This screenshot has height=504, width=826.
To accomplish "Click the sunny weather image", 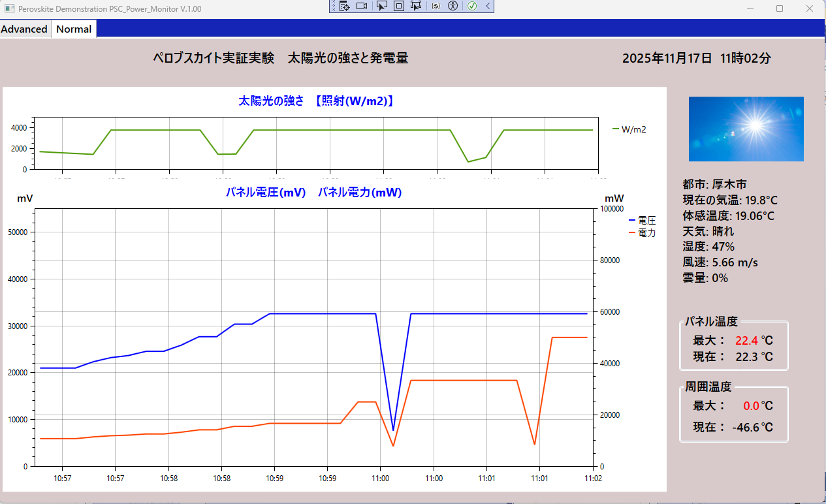I will [746, 129].
